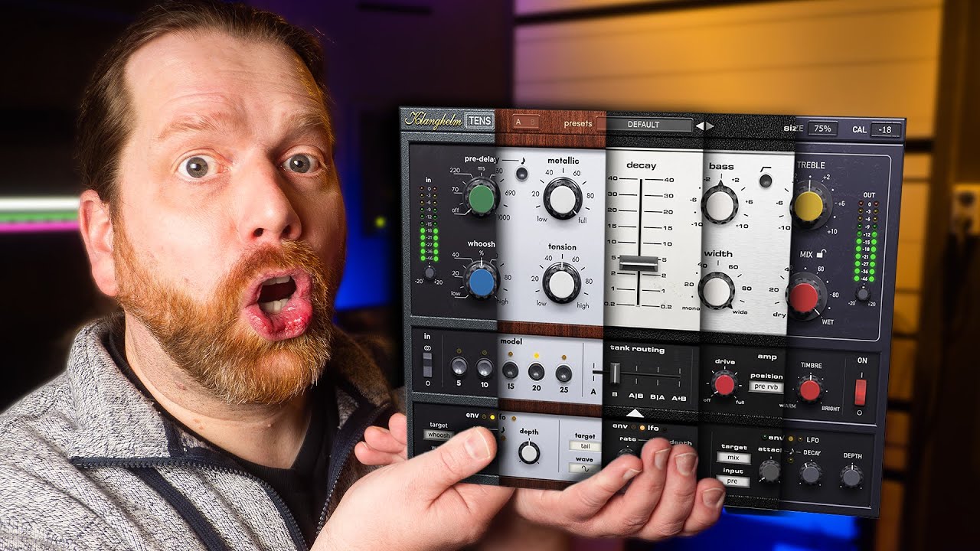
Task: Click the width knob
Action: pos(717,291)
